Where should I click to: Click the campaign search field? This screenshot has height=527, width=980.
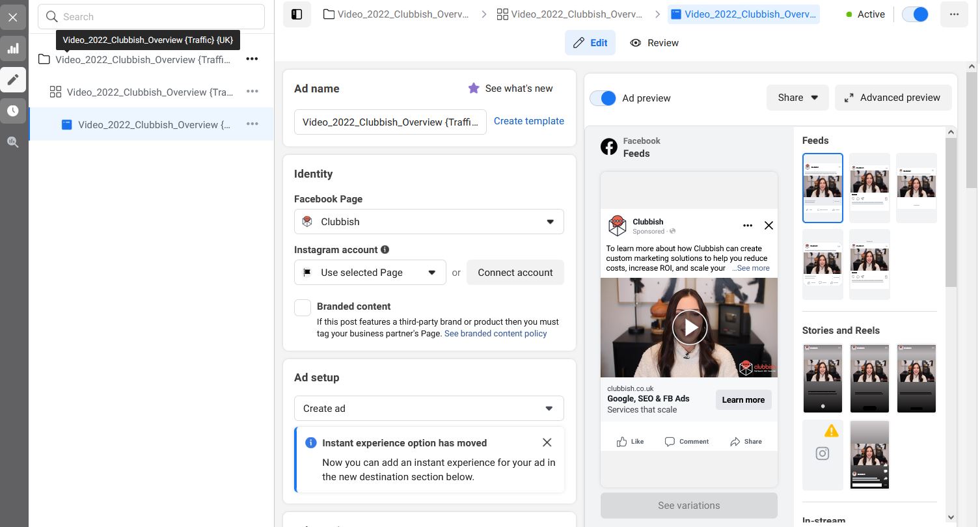click(x=151, y=17)
